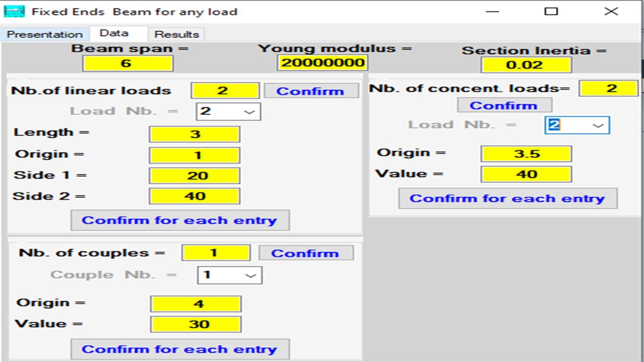
Task: Click the 'Side 2 =' label
Action: pos(49,196)
